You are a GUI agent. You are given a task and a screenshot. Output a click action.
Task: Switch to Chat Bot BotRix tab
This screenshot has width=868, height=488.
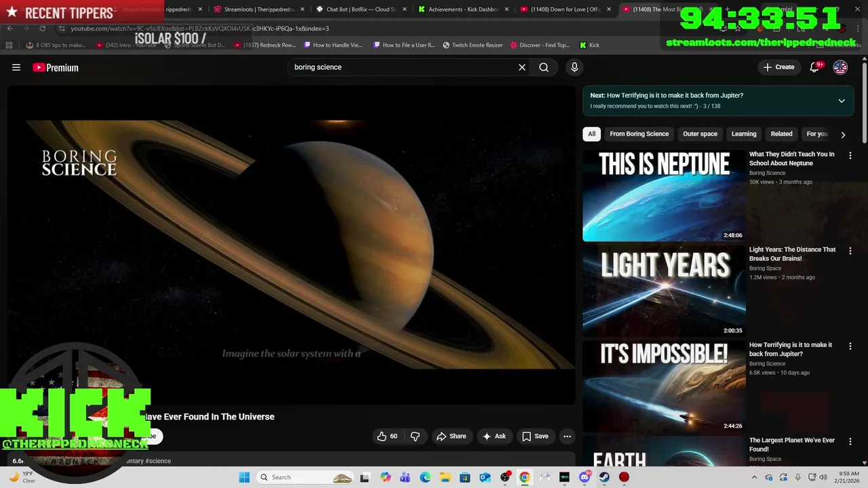click(x=361, y=9)
